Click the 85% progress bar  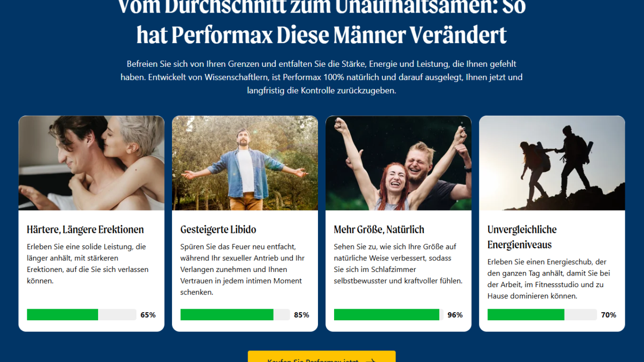click(235, 315)
